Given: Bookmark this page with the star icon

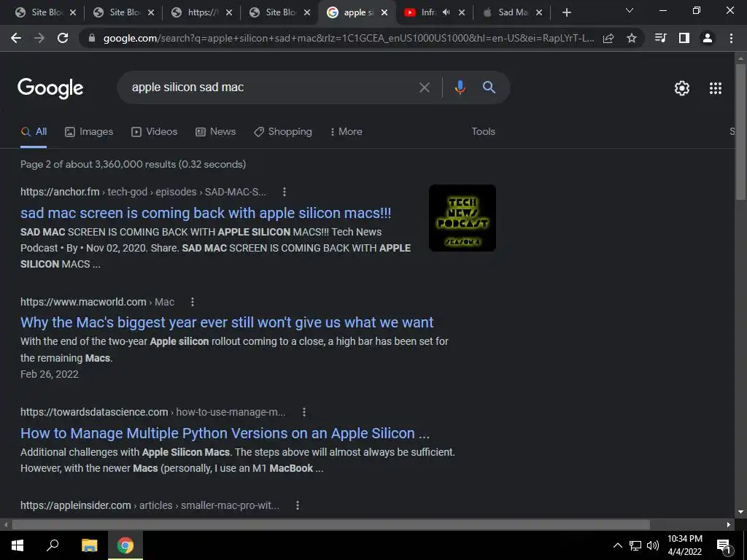Looking at the screenshot, I should tap(632, 38).
